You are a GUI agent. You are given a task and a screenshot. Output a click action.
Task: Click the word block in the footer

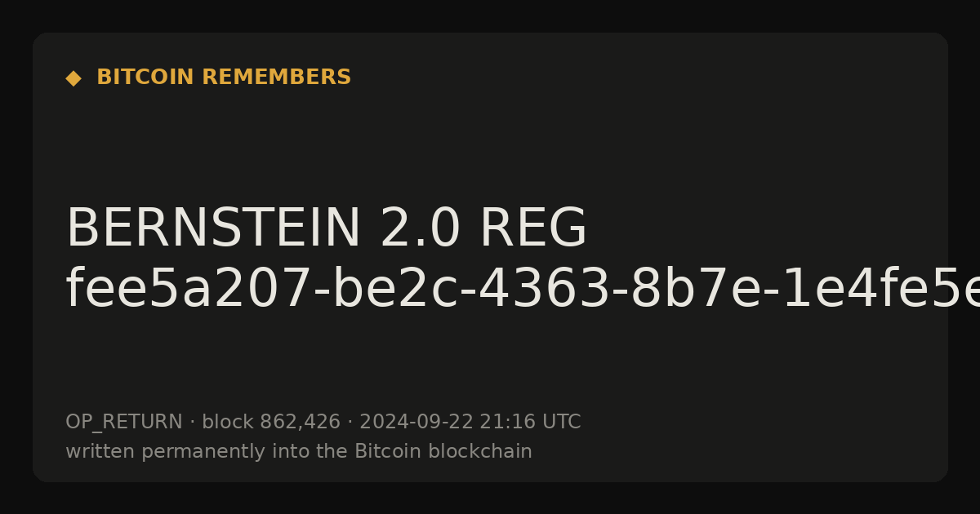pyautogui.click(x=228, y=422)
